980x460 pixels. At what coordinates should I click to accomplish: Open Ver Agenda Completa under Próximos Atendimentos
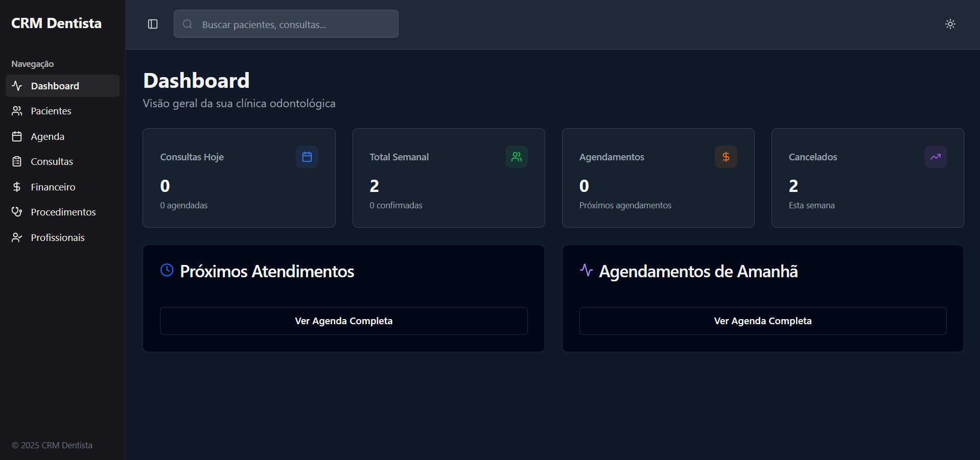(343, 321)
